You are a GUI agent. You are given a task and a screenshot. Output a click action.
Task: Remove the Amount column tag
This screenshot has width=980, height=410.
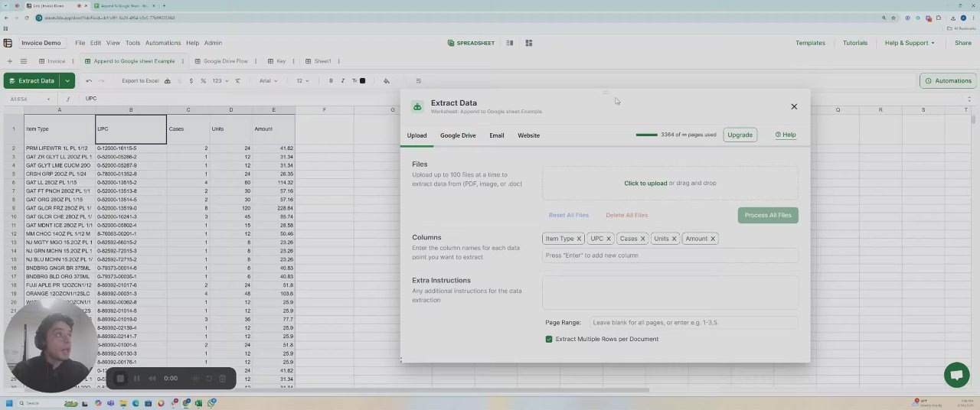click(x=713, y=239)
